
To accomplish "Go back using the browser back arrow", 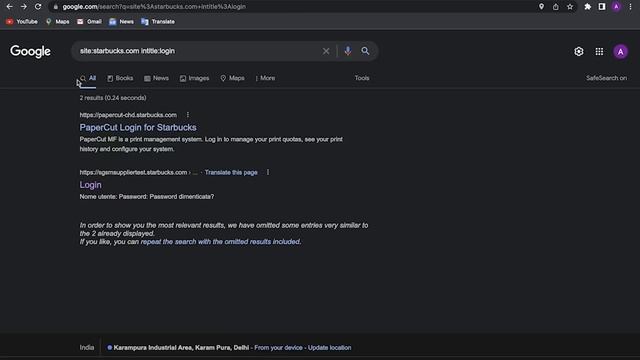I will [9, 7].
